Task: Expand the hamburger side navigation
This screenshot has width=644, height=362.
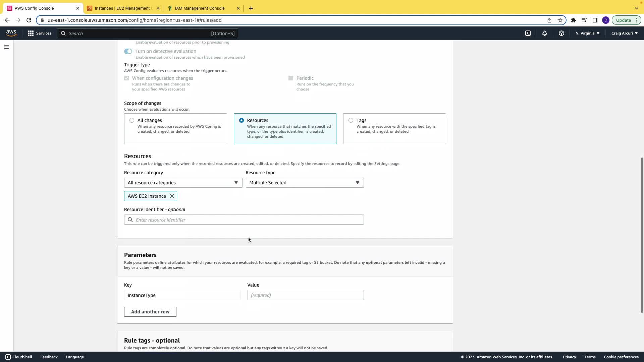Action: click(7, 47)
